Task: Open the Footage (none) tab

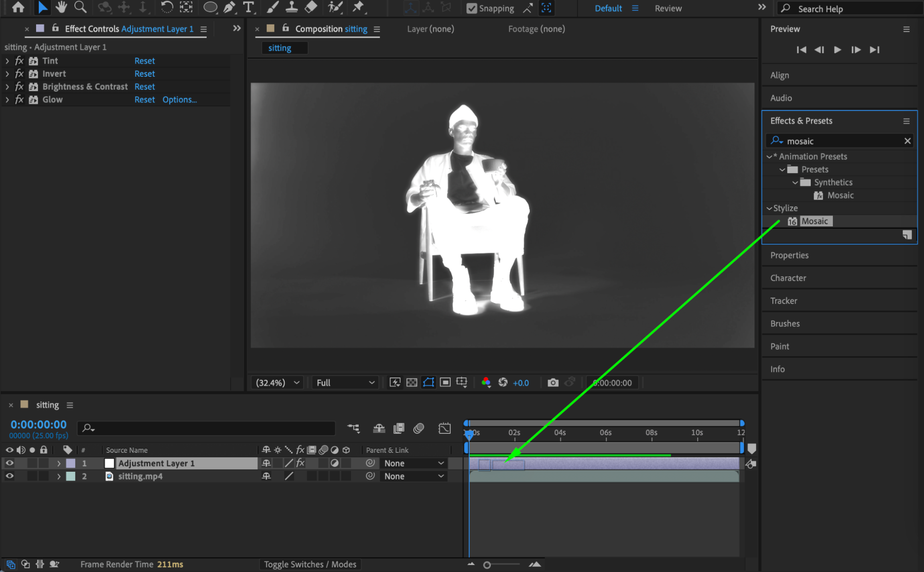Action: (536, 29)
